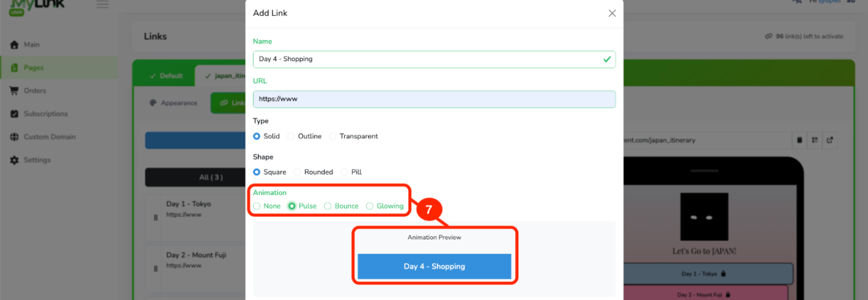868x300 pixels.
Task: Select the Square shape option
Action: 257,172
